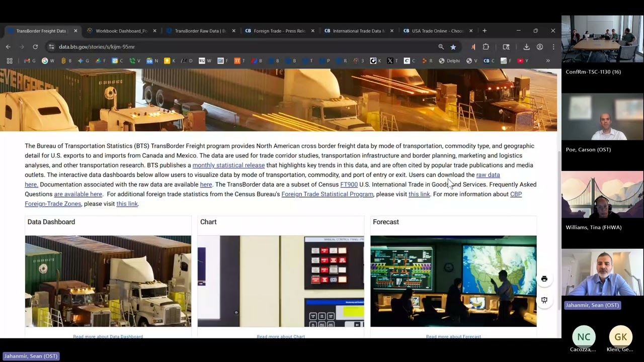Open the apps grid icon in bookmarks bar

pos(9,61)
